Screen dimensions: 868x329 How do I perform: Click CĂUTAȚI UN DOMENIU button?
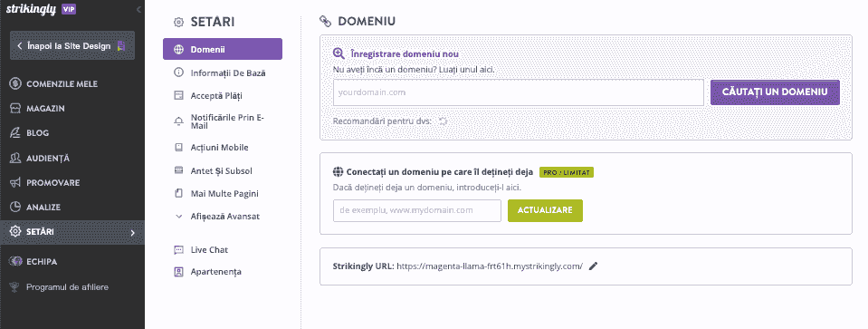tap(775, 92)
